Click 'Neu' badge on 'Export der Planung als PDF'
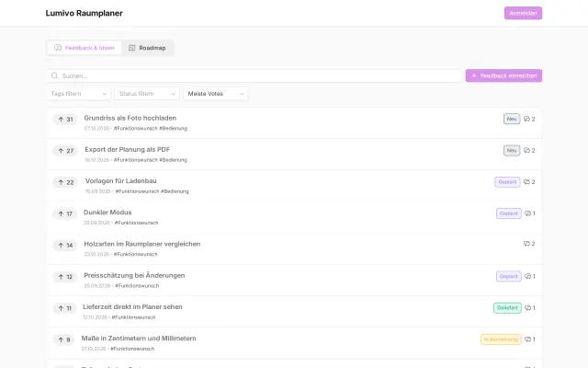 tap(512, 151)
